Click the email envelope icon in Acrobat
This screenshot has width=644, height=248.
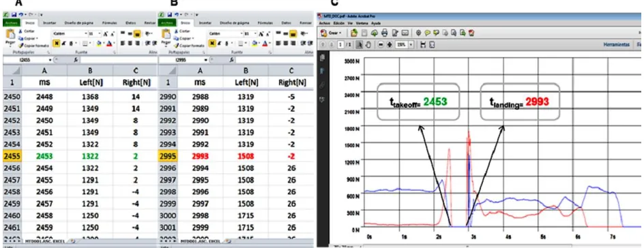click(405, 33)
